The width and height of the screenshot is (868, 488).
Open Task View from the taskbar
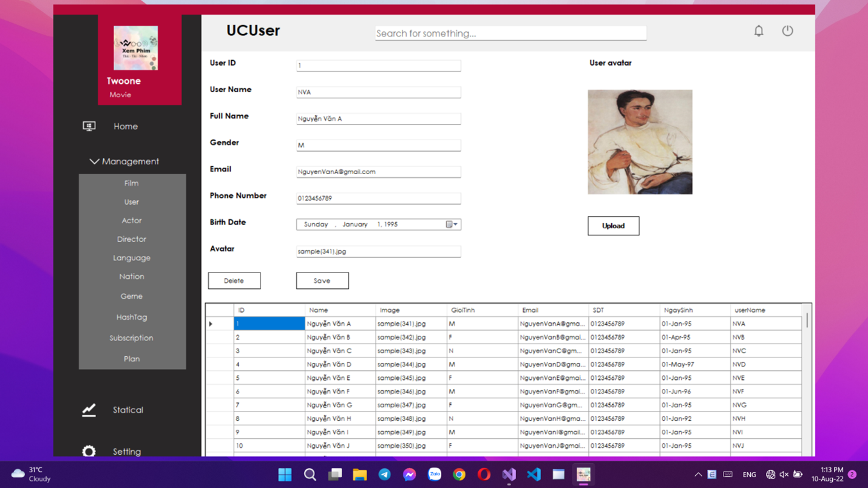coord(334,475)
